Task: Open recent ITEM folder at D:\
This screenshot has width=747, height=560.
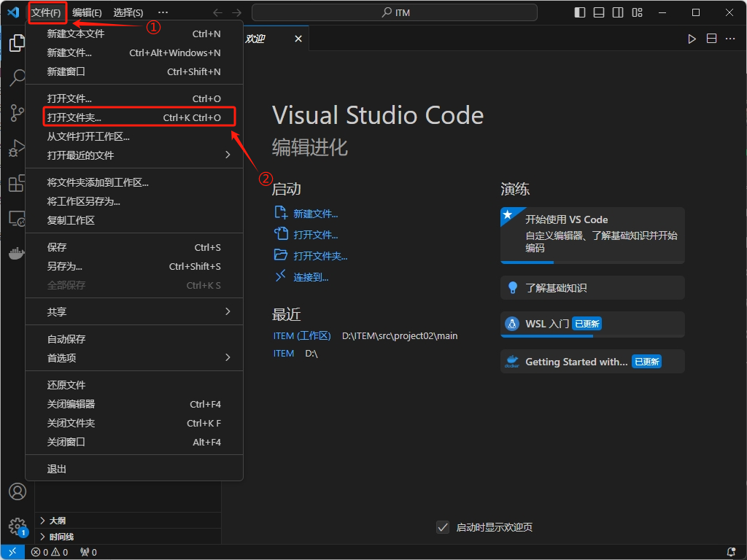Action: pyautogui.click(x=284, y=354)
